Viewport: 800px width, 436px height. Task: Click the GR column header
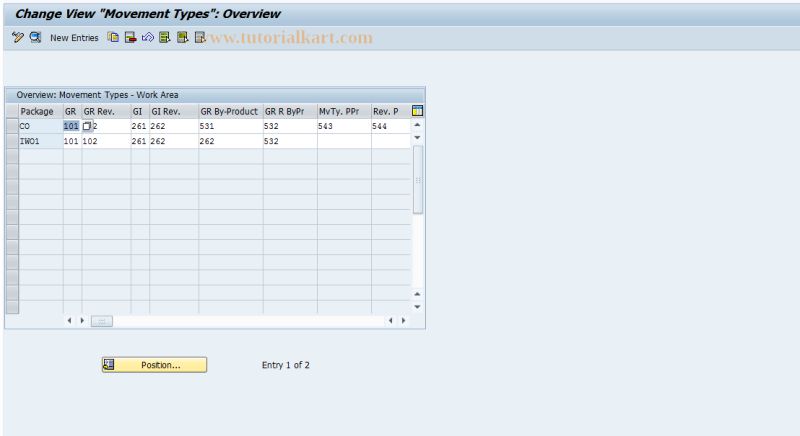72,111
